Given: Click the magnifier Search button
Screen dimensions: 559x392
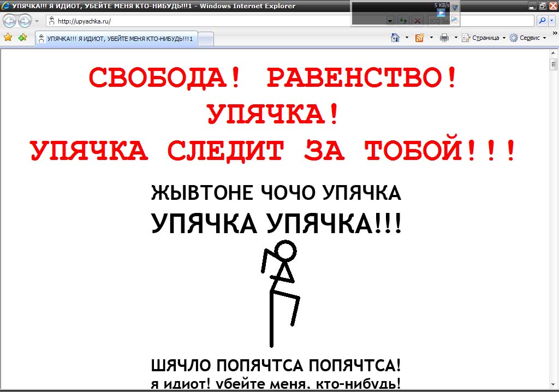Looking at the screenshot, I should click(x=542, y=21).
